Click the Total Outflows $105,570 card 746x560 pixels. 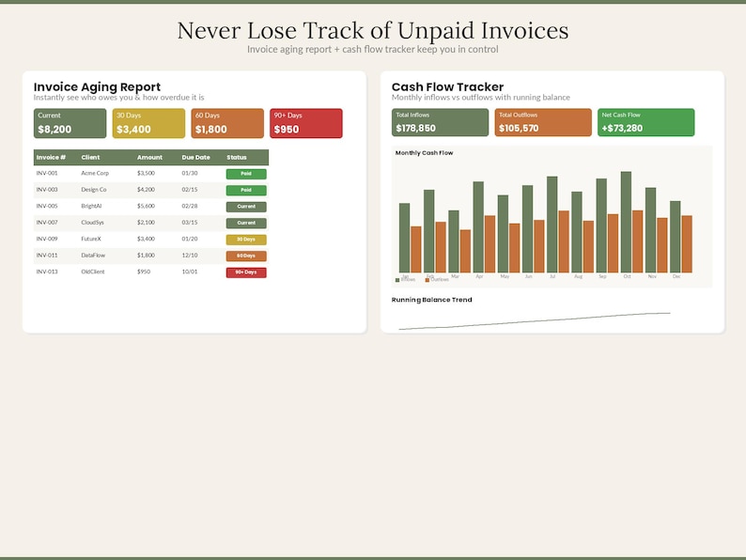pyautogui.click(x=543, y=122)
